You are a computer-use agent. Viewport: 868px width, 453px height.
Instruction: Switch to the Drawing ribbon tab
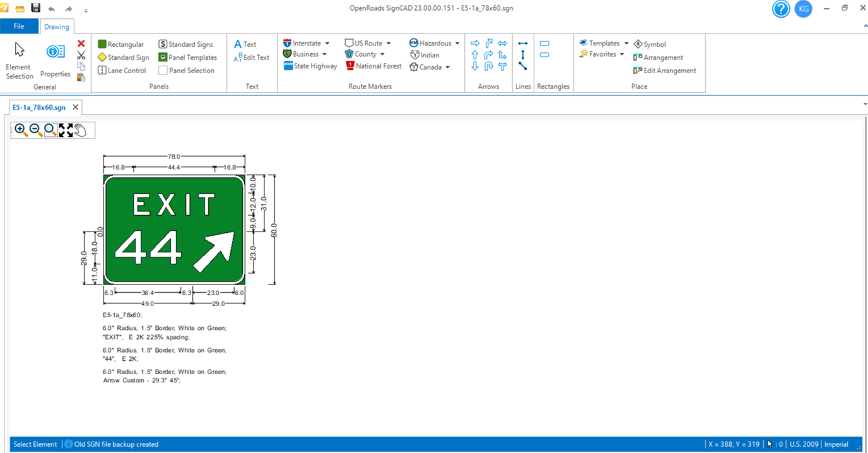[x=57, y=26]
